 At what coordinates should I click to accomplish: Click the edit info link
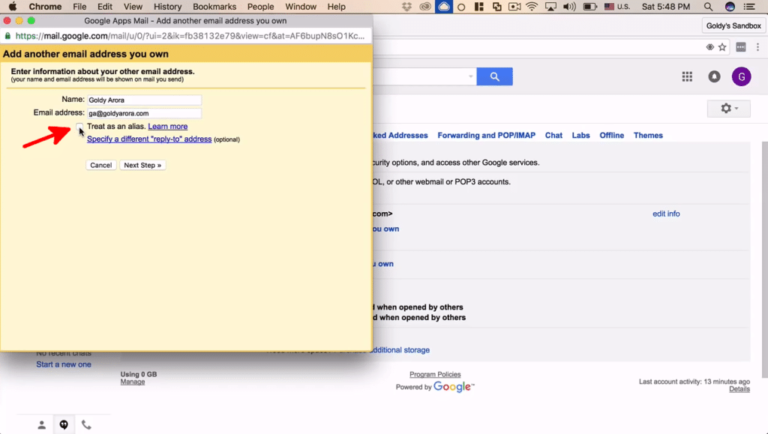tap(666, 214)
